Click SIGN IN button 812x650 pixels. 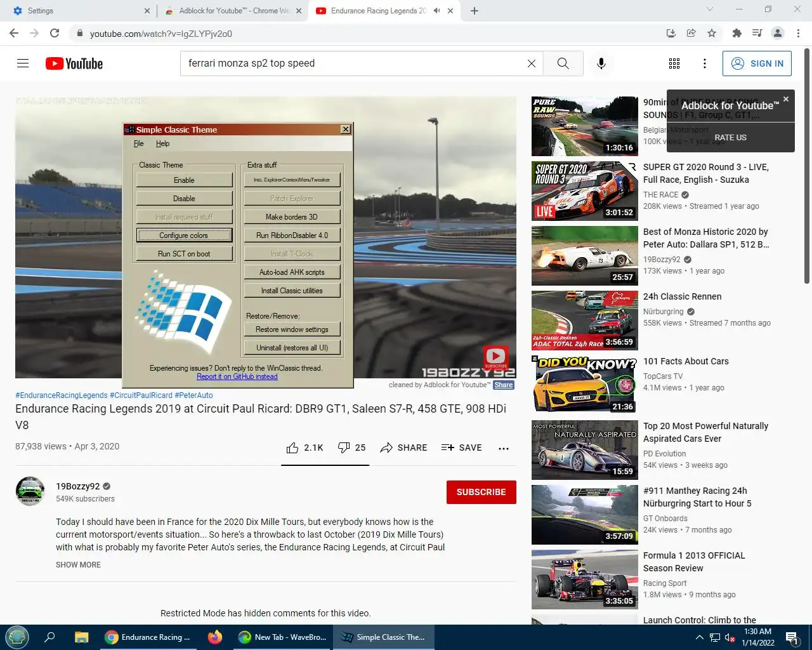(x=757, y=63)
